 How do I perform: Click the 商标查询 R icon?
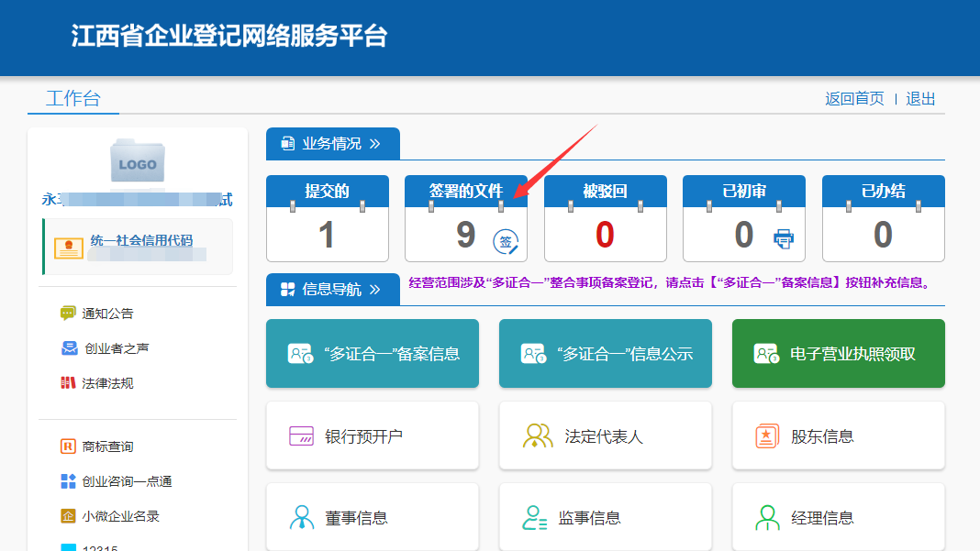[x=68, y=446]
